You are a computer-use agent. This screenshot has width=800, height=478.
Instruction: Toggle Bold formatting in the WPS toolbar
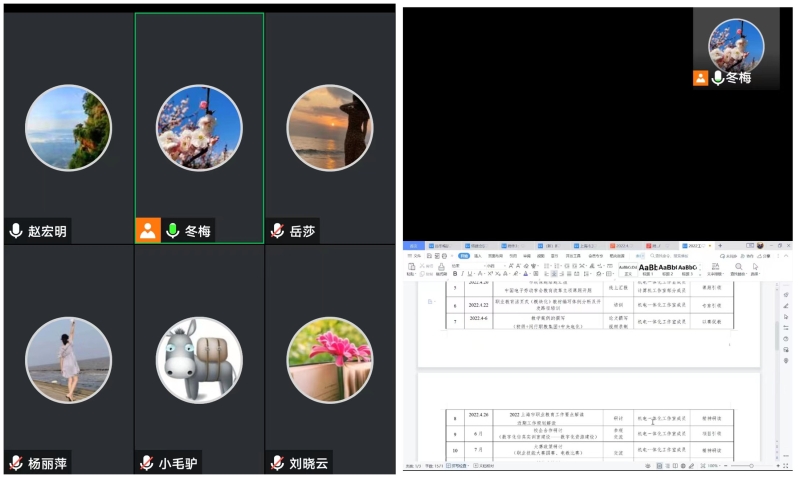click(x=455, y=273)
